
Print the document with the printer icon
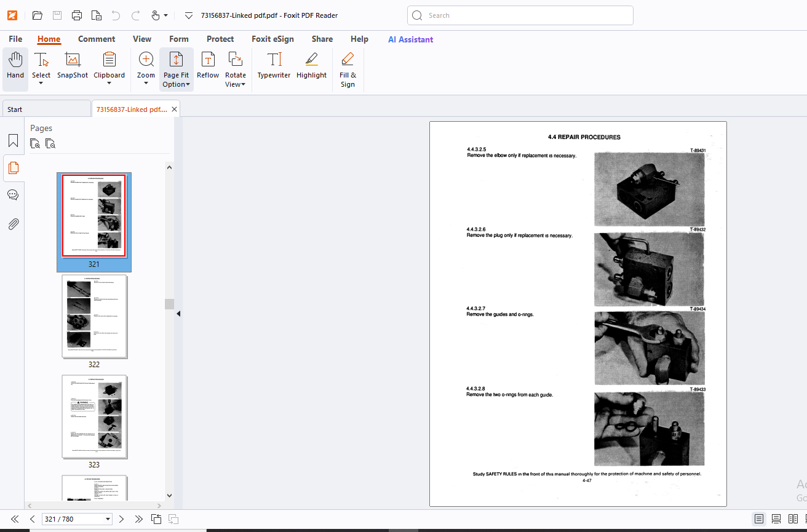click(x=77, y=15)
